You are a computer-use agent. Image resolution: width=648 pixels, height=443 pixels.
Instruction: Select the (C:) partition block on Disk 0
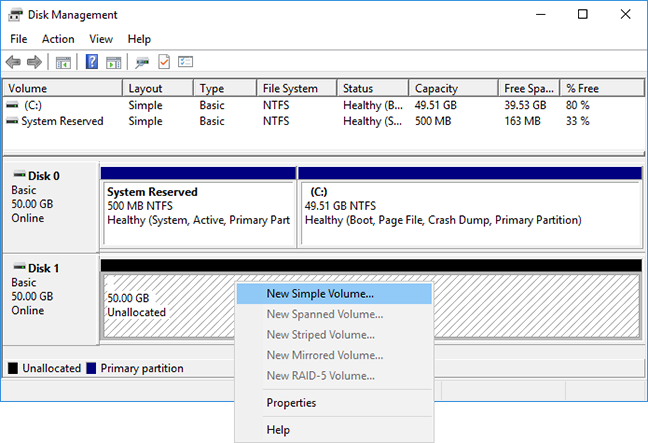coord(470,207)
